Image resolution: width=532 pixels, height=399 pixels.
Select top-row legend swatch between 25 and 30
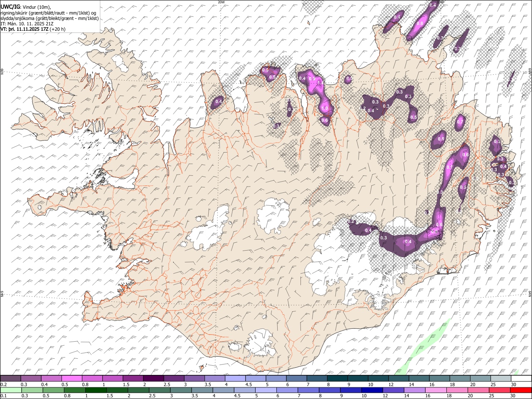(501, 378)
